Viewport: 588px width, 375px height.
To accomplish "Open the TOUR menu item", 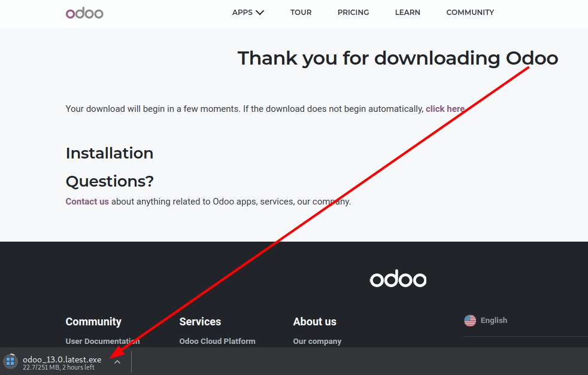I will (301, 13).
